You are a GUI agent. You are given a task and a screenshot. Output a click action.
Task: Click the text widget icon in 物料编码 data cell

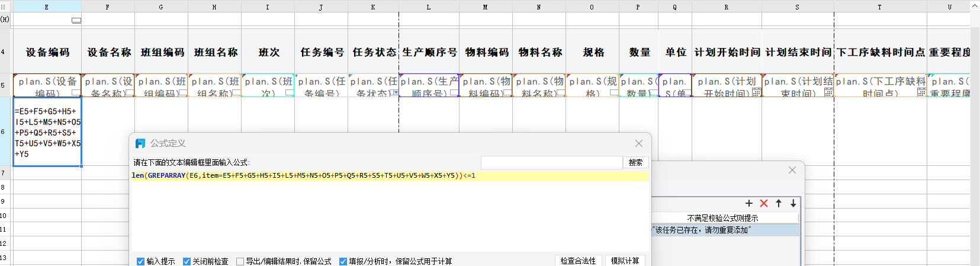[507, 93]
